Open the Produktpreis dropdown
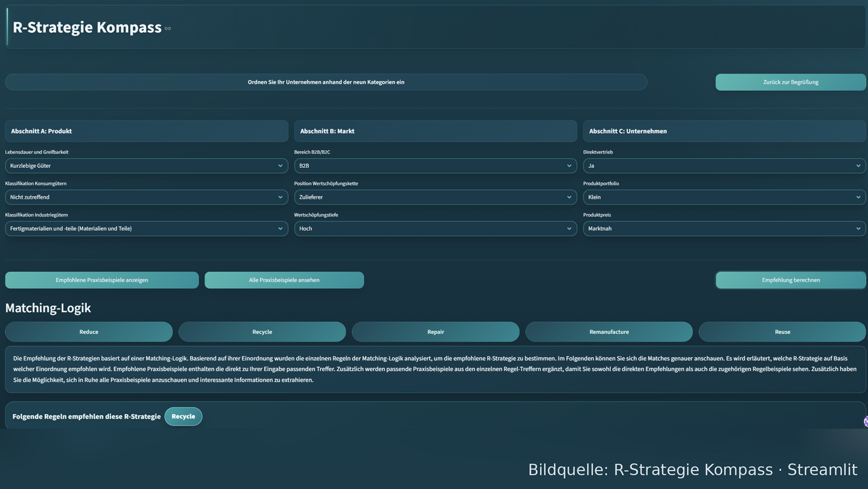Image resolution: width=868 pixels, height=489 pixels. pos(725,228)
